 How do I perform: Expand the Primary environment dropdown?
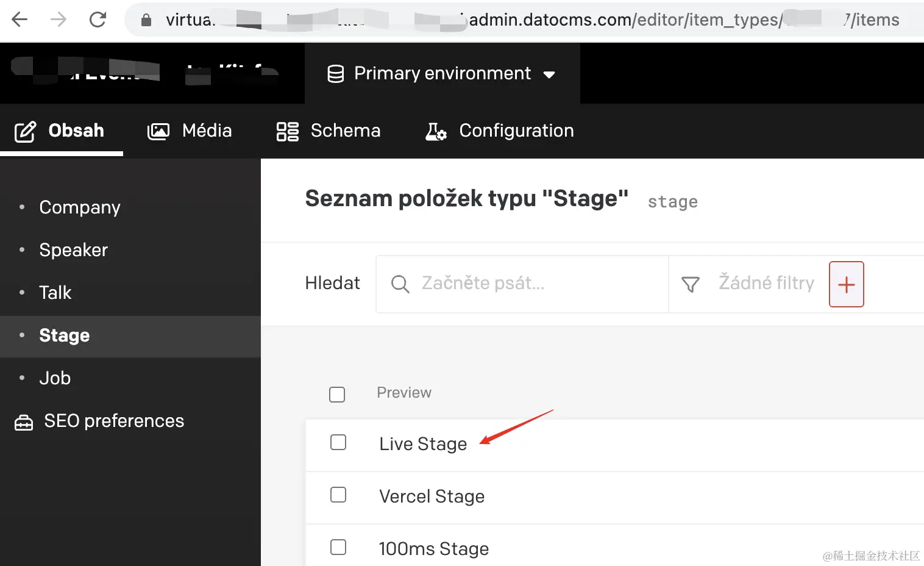pyautogui.click(x=549, y=74)
